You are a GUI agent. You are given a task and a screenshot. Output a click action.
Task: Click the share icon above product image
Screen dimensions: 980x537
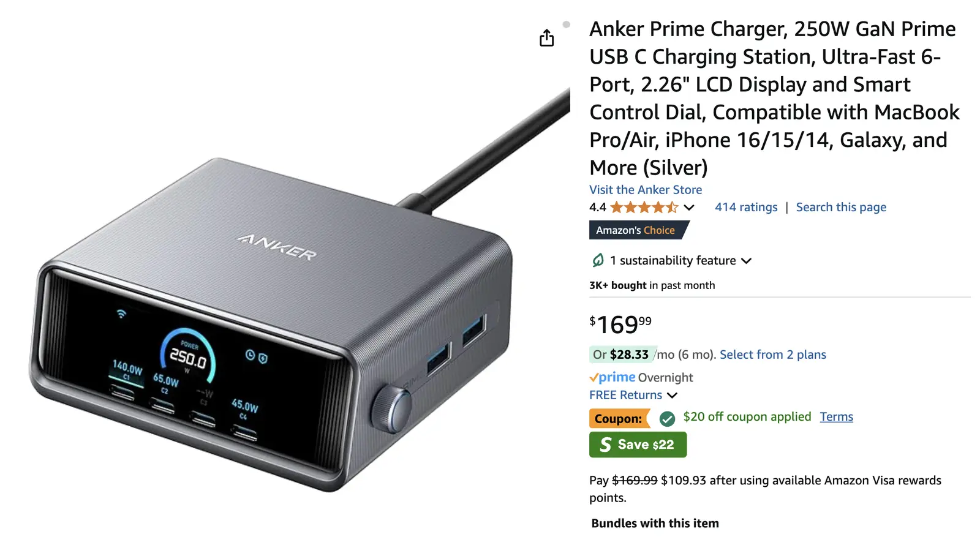coord(546,38)
